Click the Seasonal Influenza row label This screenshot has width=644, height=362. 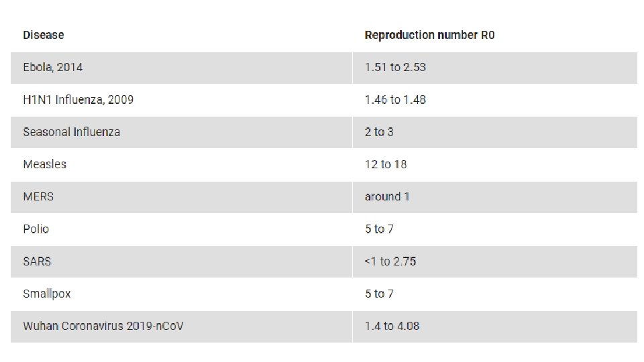72,132
